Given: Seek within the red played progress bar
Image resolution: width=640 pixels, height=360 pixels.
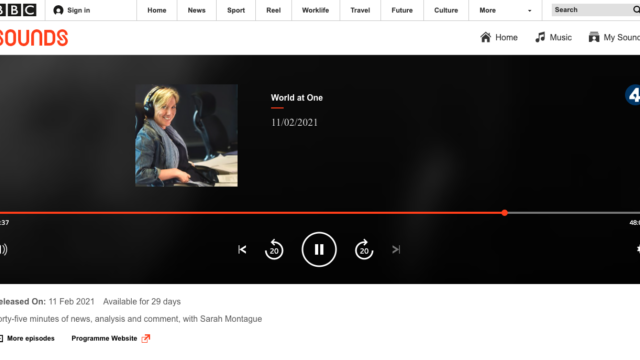Looking at the screenshot, I should point(251,213).
